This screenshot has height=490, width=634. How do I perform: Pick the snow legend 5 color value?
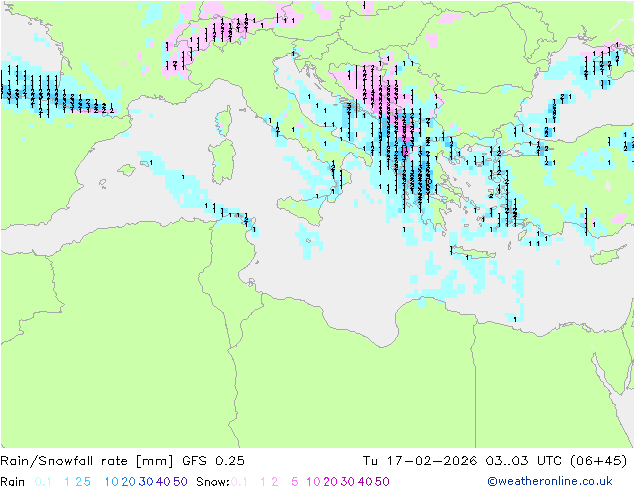[x=295, y=482]
